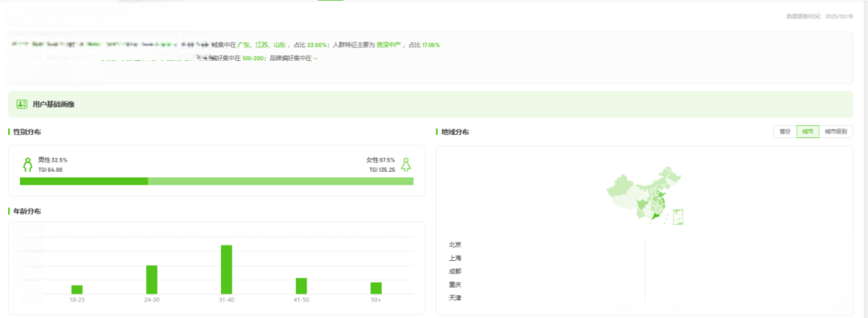Click the China map graphic
This screenshot has width=868, height=318.
click(645, 197)
